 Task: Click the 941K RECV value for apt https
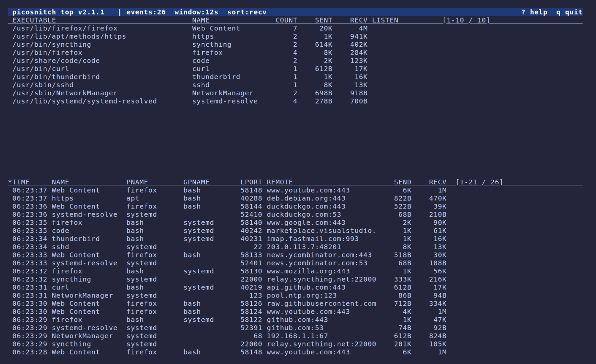coord(359,36)
